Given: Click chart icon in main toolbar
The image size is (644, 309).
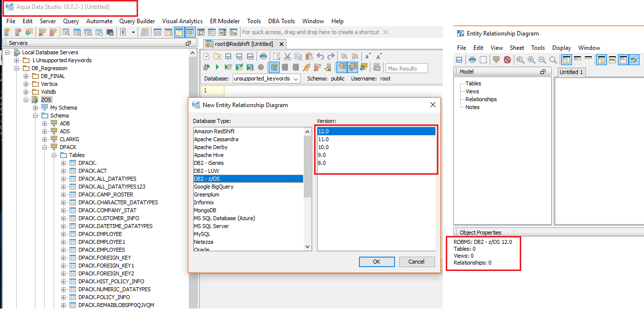Looking at the screenshot, I should (x=233, y=32).
